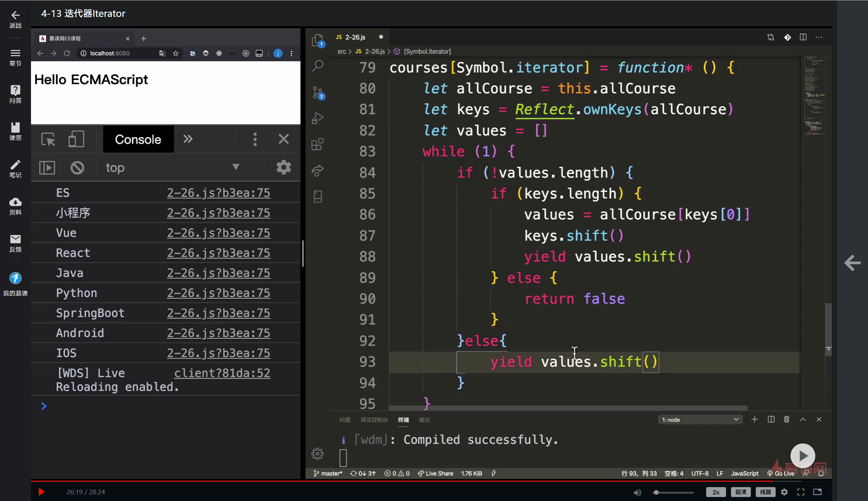Image resolution: width=868 pixels, height=501 pixels.
Task: Select the element inspector icon in DevTools
Action: point(48,139)
